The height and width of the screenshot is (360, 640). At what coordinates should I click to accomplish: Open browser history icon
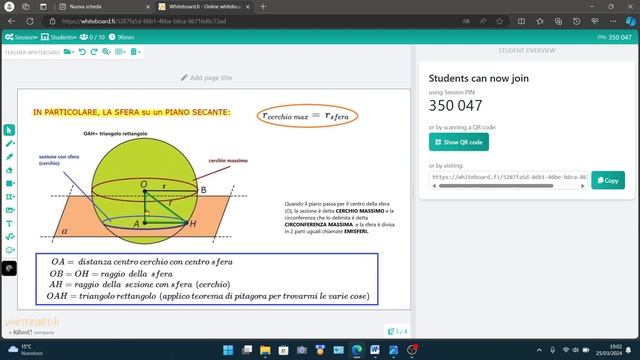coord(576,21)
